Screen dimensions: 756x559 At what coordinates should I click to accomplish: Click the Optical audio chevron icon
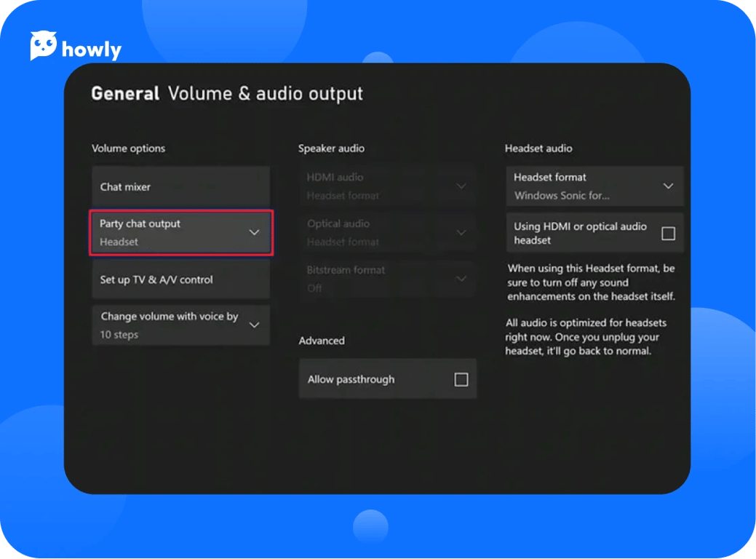pyautogui.click(x=461, y=232)
